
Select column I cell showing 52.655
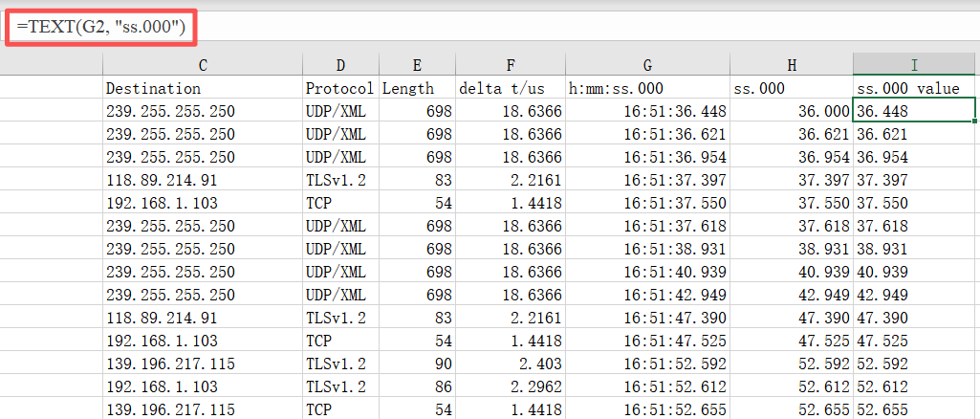point(914,408)
